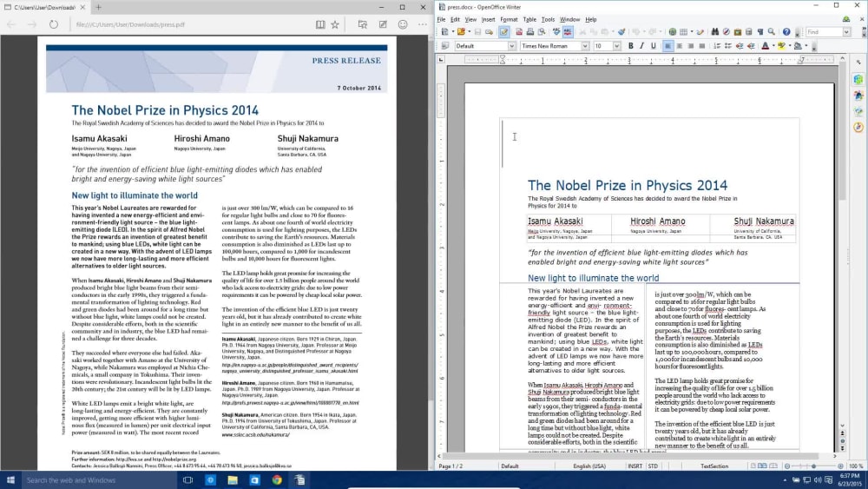Open the Edit menu in Writer

(x=455, y=19)
